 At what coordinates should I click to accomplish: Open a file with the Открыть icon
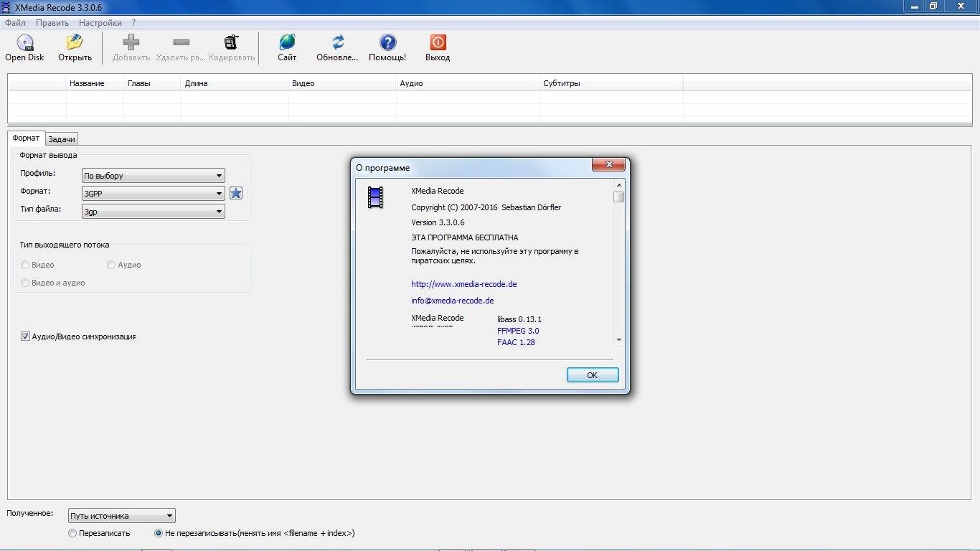(x=75, y=42)
